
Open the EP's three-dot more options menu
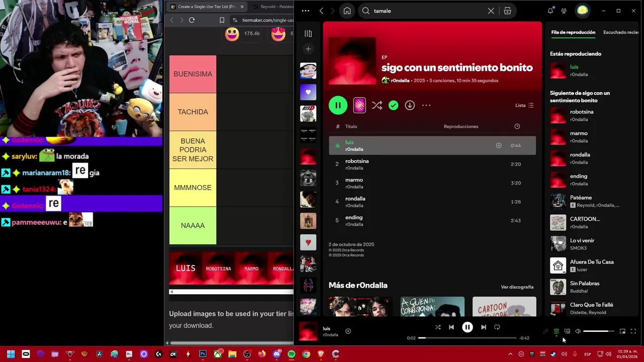426,105
